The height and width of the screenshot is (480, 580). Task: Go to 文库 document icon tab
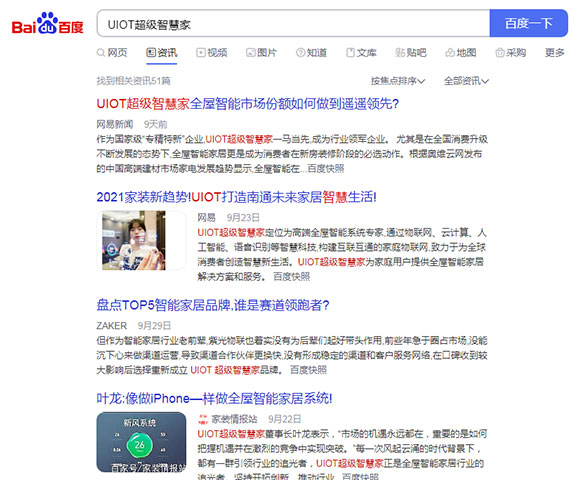pos(361,53)
